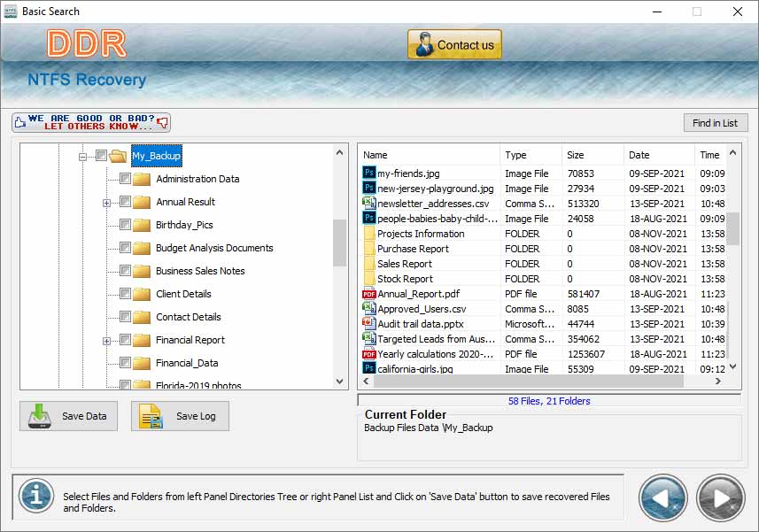Click the Save Log button
Viewport: 759px width, 532px height.
[180, 416]
